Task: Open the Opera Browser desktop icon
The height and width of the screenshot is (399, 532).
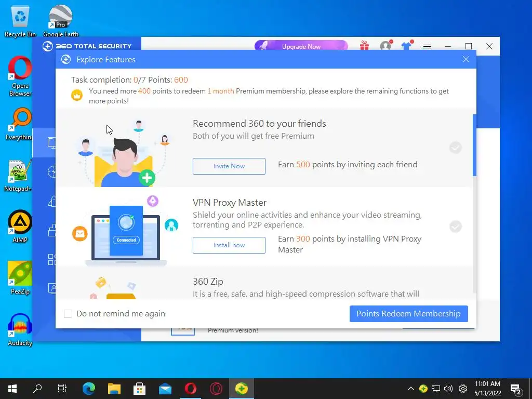Action: pos(20,76)
